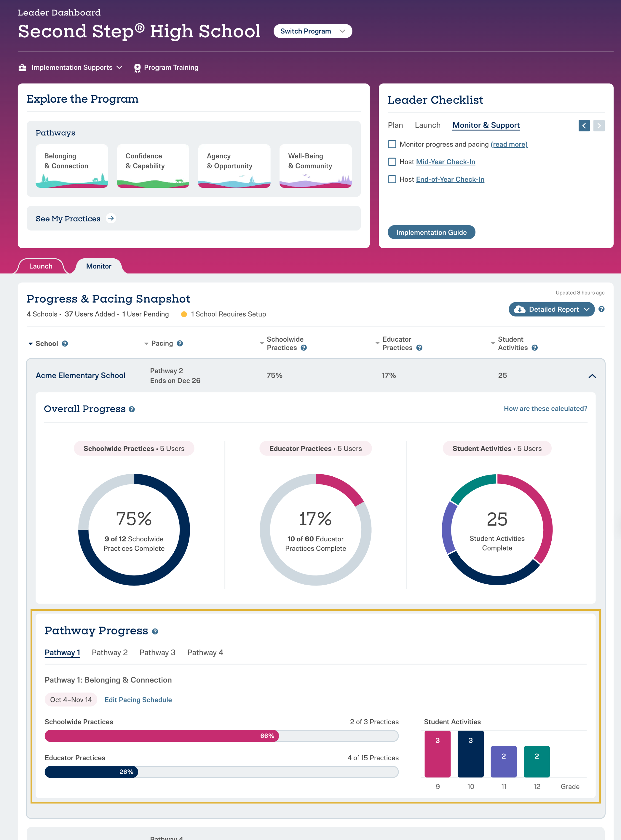Open Confidence & Capability pathway card
This screenshot has width=621, height=840.
pos(153,166)
